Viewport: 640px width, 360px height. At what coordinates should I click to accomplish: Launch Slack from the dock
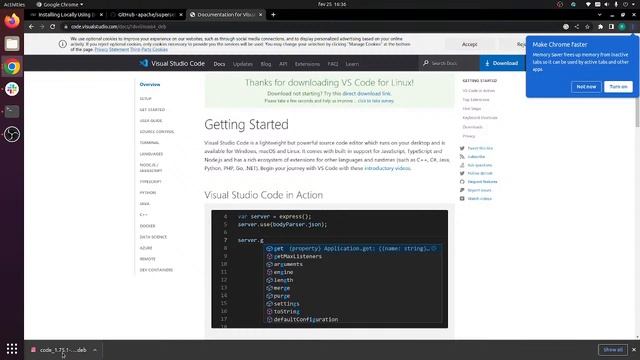[x=12, y=89]
